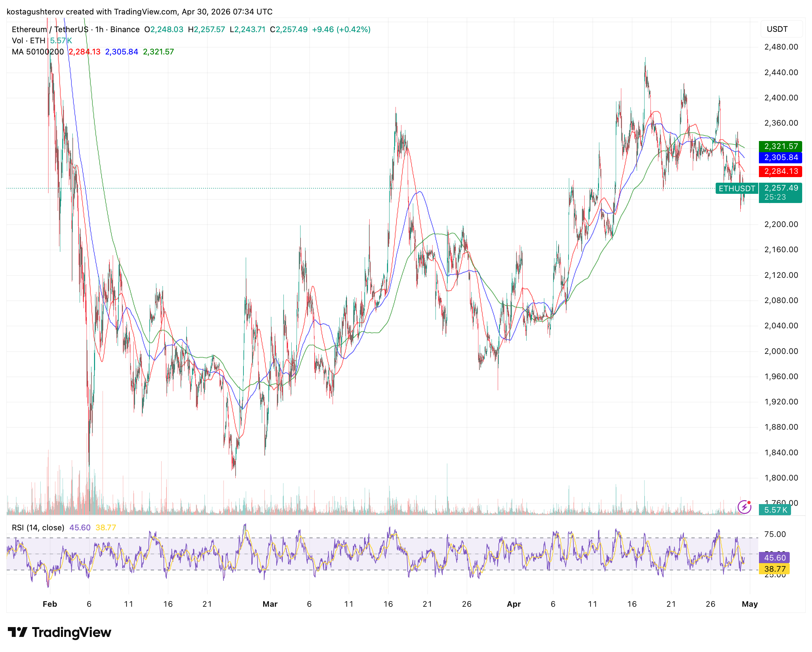Click the 2,400.00 price axis label
Image resolution: width=812 pixels, height=652 pixels.
(x=781, y=98)
